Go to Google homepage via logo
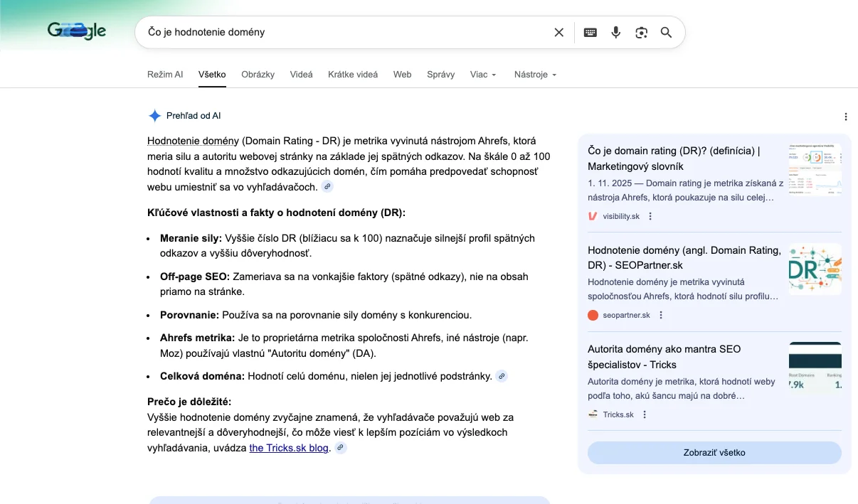The image size is (858, 504). coord(77,31)
